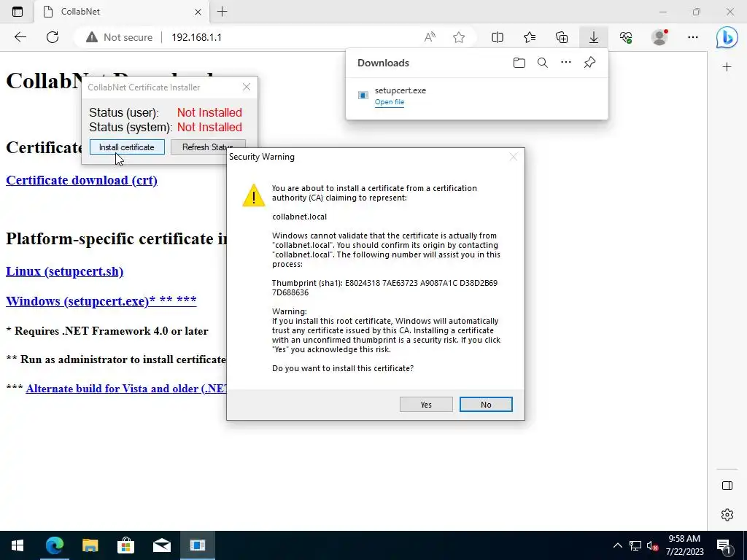Image resolution: width=747 pixels, height=560 pixels.
Task: Open split screen icon in toolbar
Action: click(498, 37)
